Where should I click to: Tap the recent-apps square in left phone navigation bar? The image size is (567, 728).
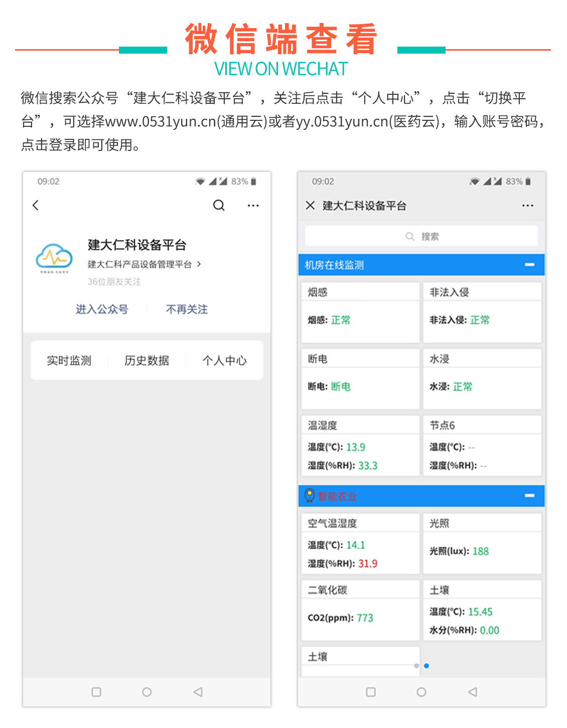(x=96, y=692)
